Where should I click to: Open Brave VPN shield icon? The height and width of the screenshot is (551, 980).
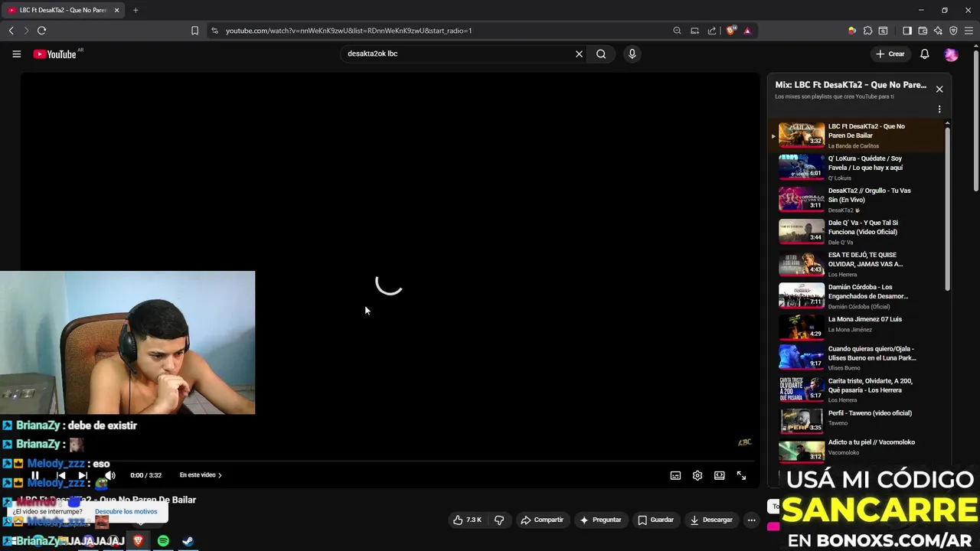point(953,31)
